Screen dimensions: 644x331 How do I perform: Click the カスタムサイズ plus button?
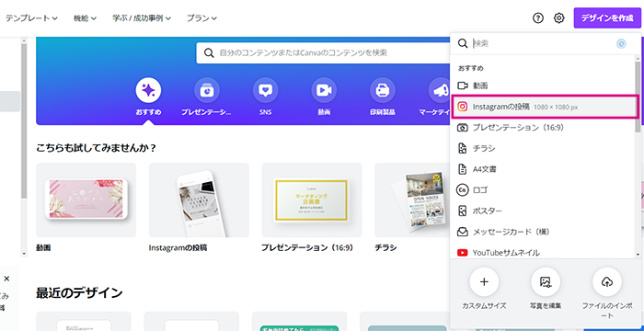coord(484,281)
